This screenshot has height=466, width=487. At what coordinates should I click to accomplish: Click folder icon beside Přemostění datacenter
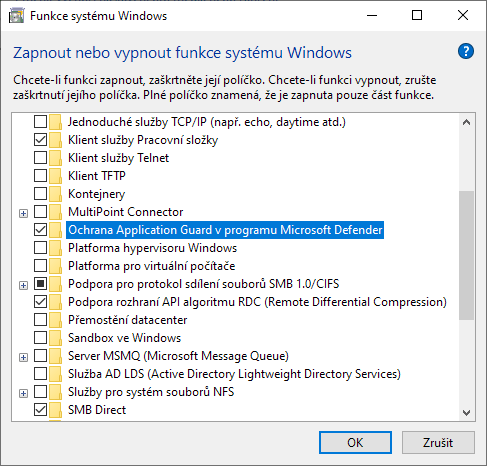pyautogui.click(x=55, y=320)
